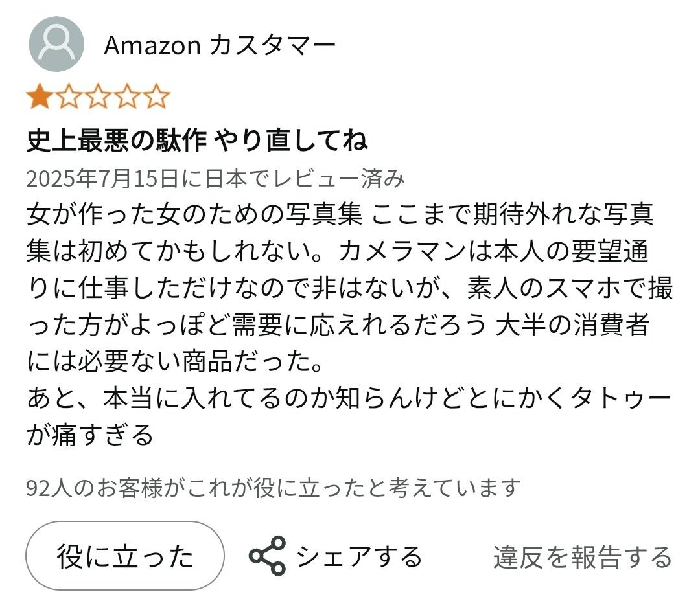Open the Amazon カスタマー reviewer profile name
Screen dimensions: 700x612
pyautogui.click(x=220, y=45)
